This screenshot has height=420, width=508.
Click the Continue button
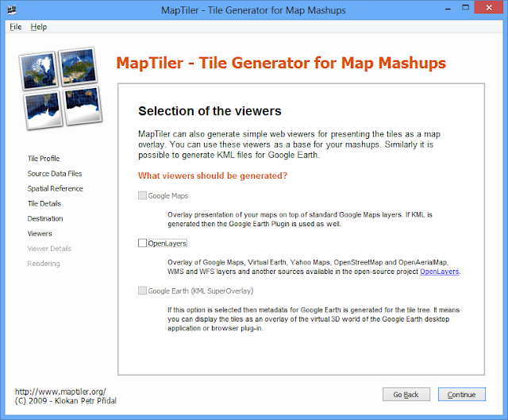click(462, 395)
